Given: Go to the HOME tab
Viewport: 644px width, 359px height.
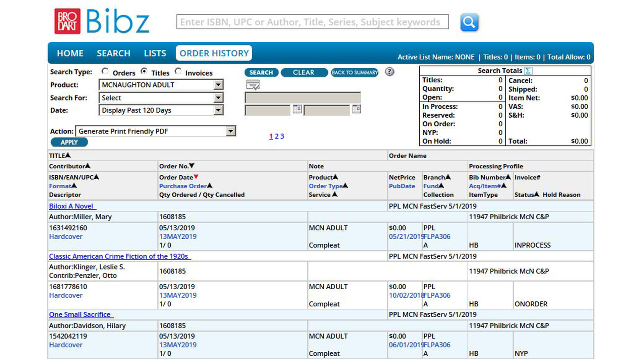Looking at the screenshot, I should click(70, 53).
